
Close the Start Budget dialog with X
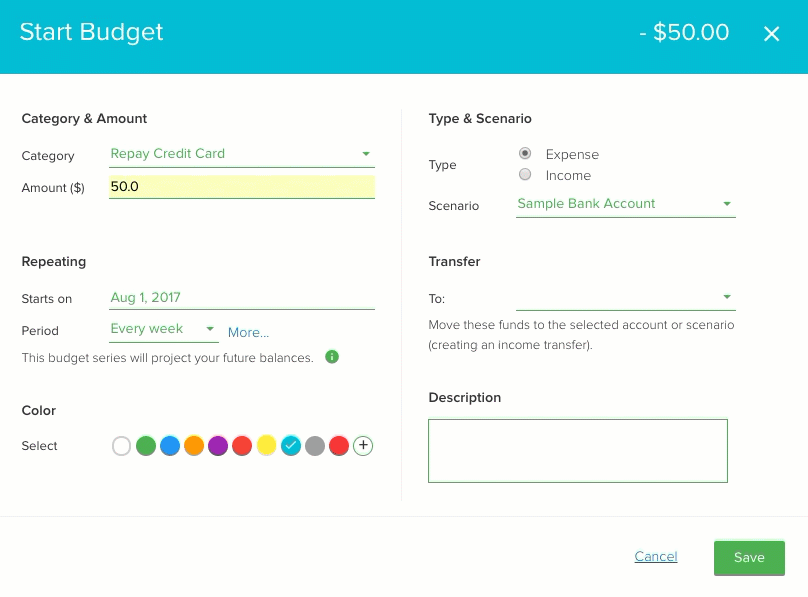click(x=771, y=34)
